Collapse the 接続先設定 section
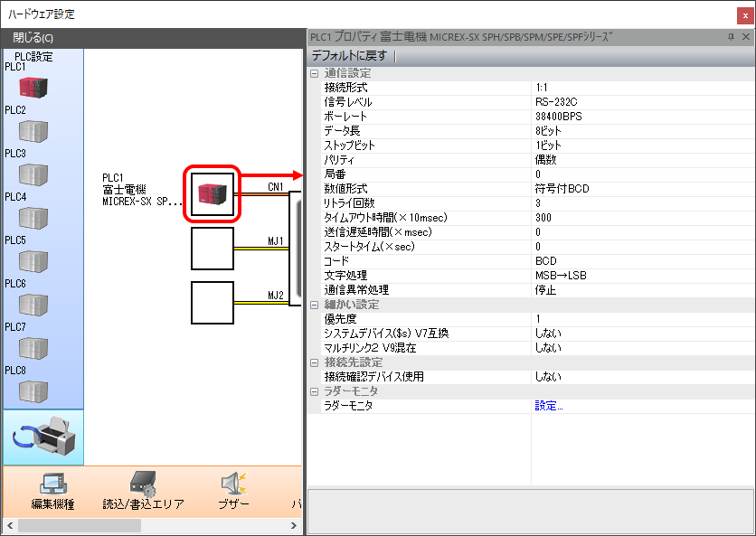Screen dimensions: 756x536 pyautogui.click(x=314, y=362)
